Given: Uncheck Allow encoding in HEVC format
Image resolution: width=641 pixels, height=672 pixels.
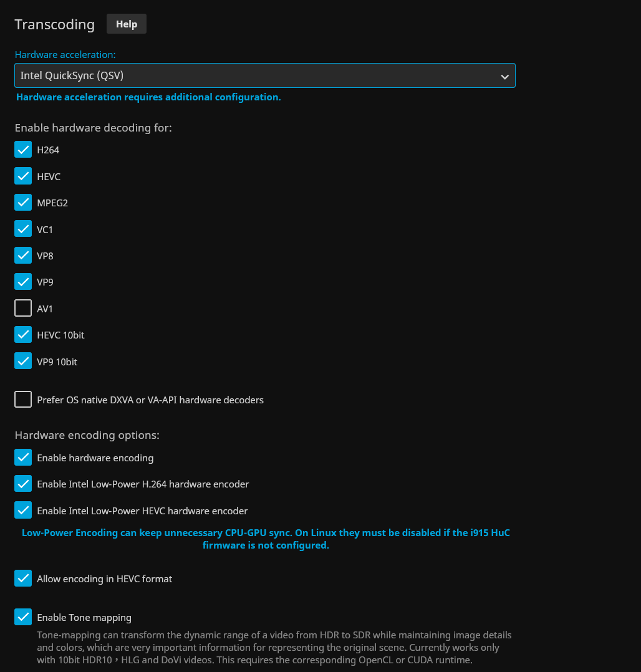Looking at the screenshot, I should pos(23,578).
